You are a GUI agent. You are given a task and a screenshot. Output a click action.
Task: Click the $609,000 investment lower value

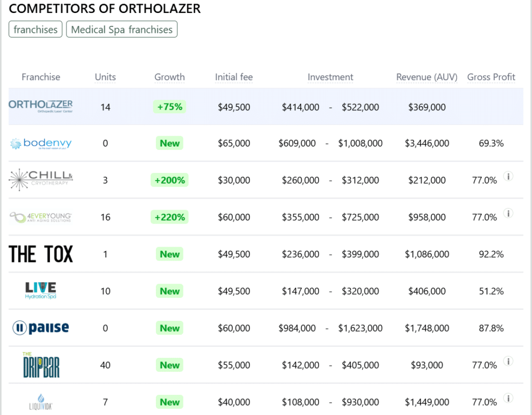297,144
